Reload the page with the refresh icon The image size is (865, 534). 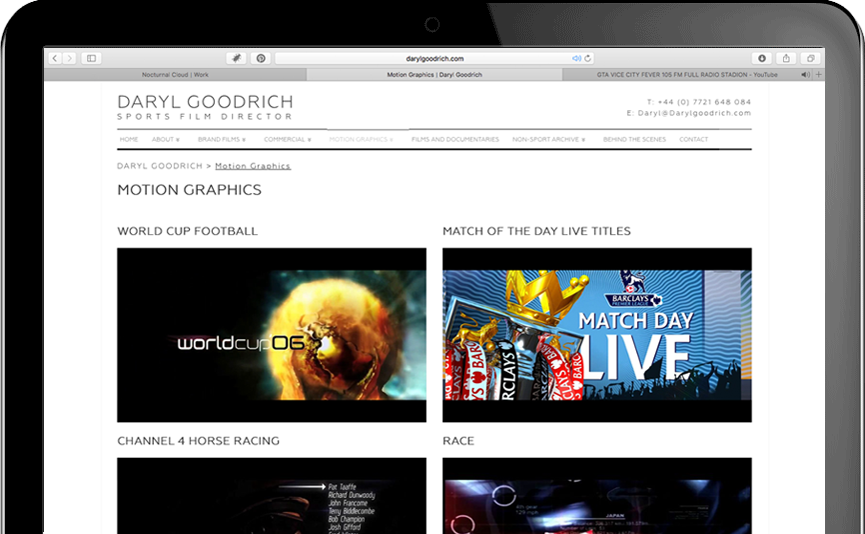coord(588,58)
